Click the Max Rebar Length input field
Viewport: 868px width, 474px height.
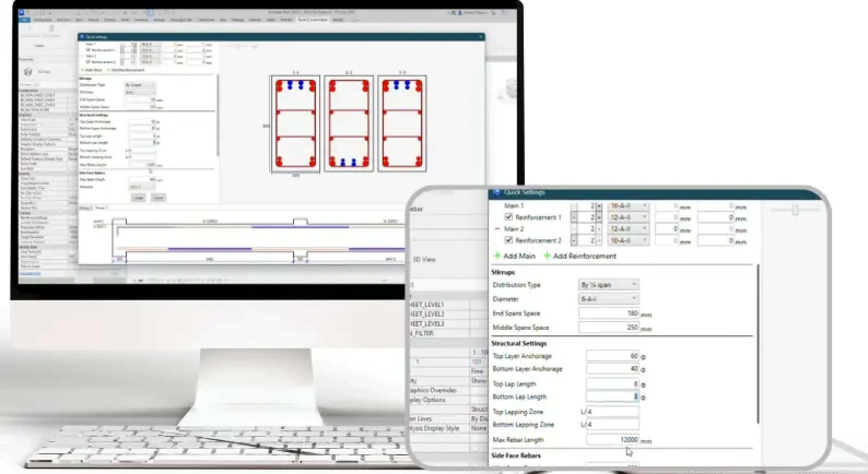(612, 439)
